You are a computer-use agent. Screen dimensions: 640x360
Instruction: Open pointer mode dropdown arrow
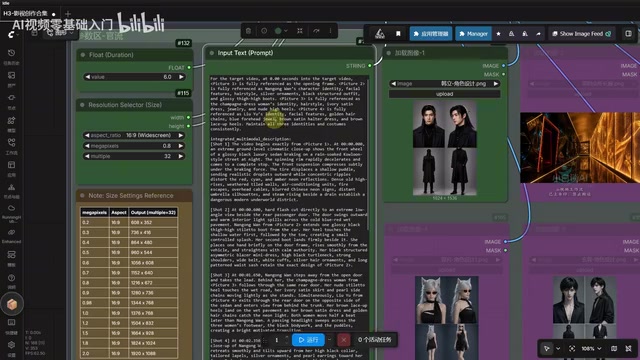[x=558, y=348]
